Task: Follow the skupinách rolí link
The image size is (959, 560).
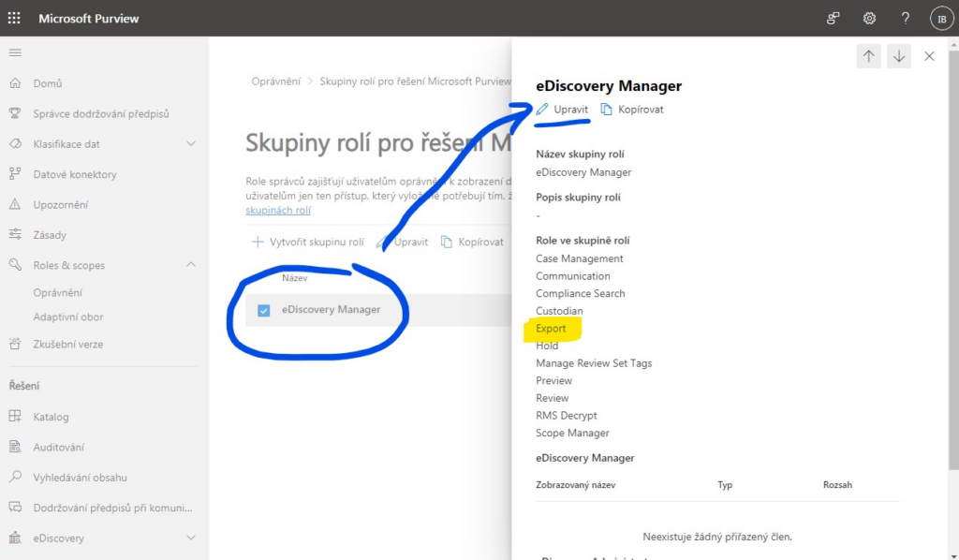Action: 278,211
